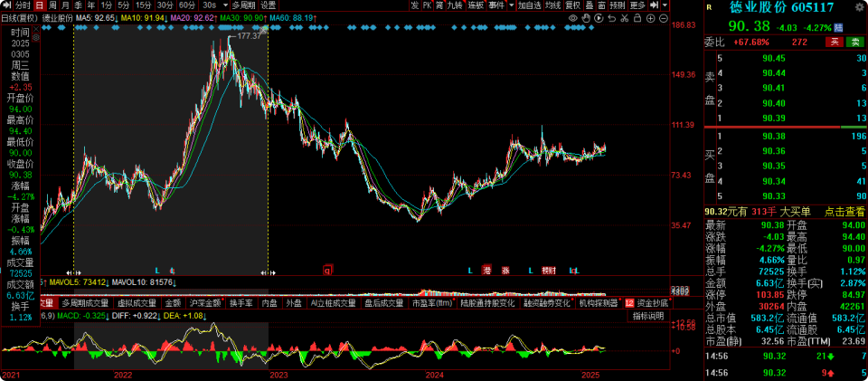Select the 月 monthly period

[x=65, y=5]
